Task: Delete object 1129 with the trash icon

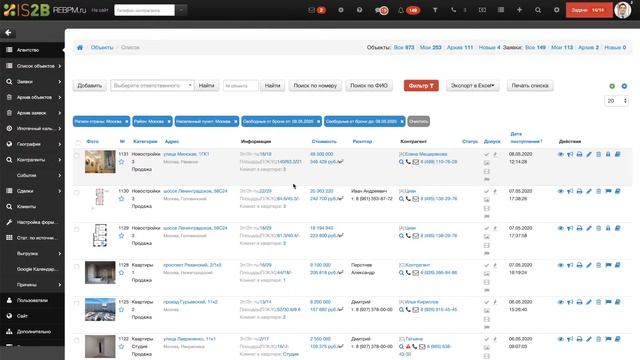Action: coord(599,228)
